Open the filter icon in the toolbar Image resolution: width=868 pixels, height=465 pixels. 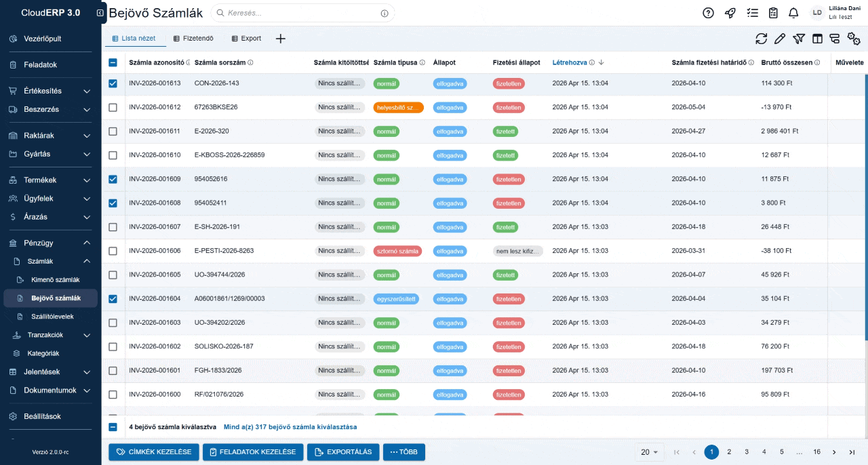[x=799, y=39]
